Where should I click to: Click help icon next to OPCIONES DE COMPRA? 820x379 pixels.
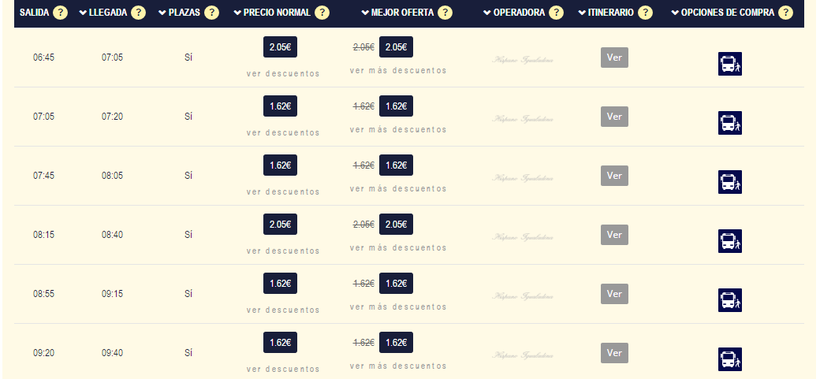coord(785,13)
